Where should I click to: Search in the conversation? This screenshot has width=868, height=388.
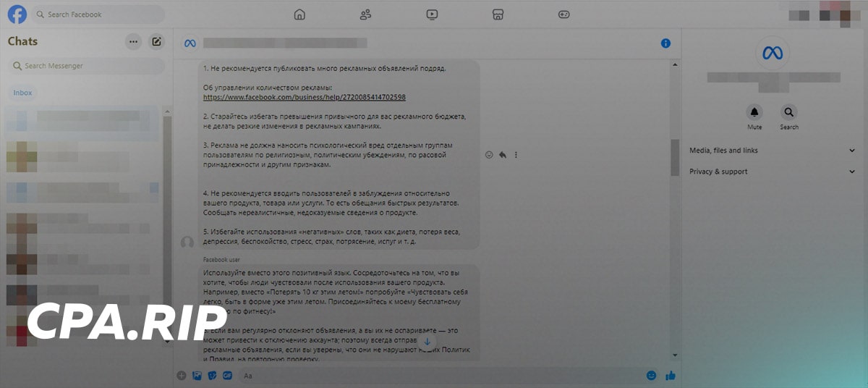pos(788,112)
